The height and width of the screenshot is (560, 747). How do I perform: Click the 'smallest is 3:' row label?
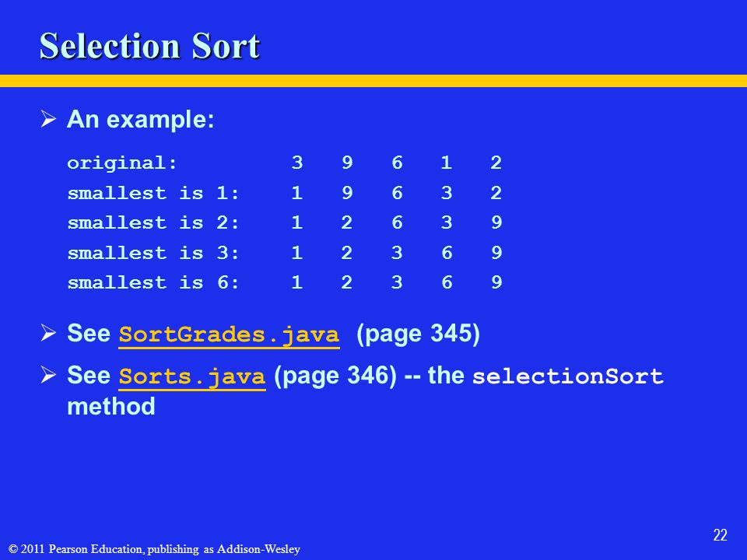click(153, 253)
